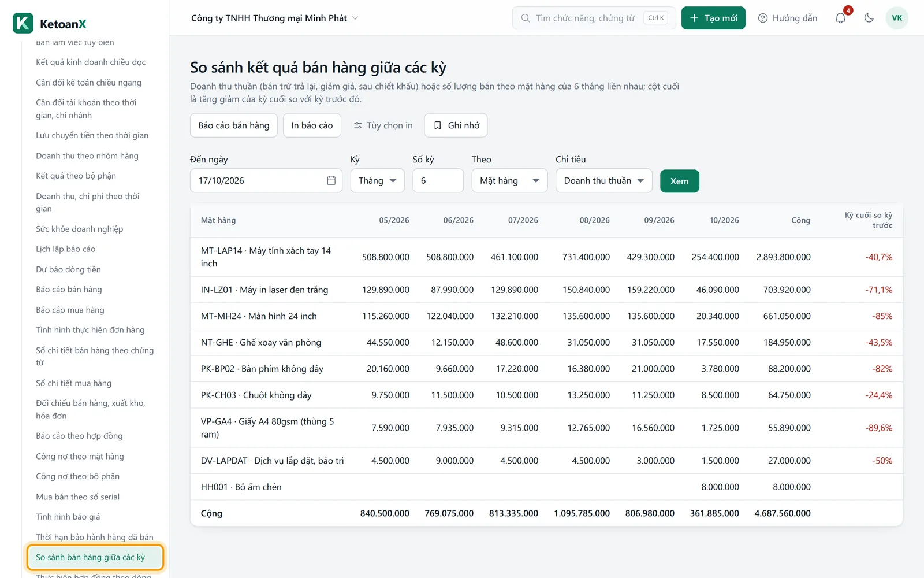Screen dimensions: 924x578
Task: Open Tùy chọn in settings
Action: (383, 125)
